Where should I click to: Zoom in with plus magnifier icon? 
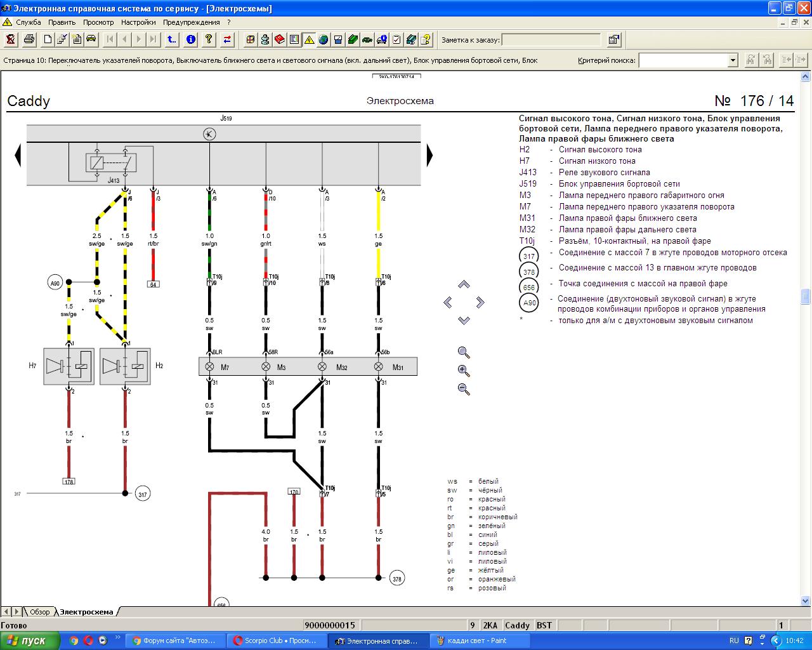(464, 371)
